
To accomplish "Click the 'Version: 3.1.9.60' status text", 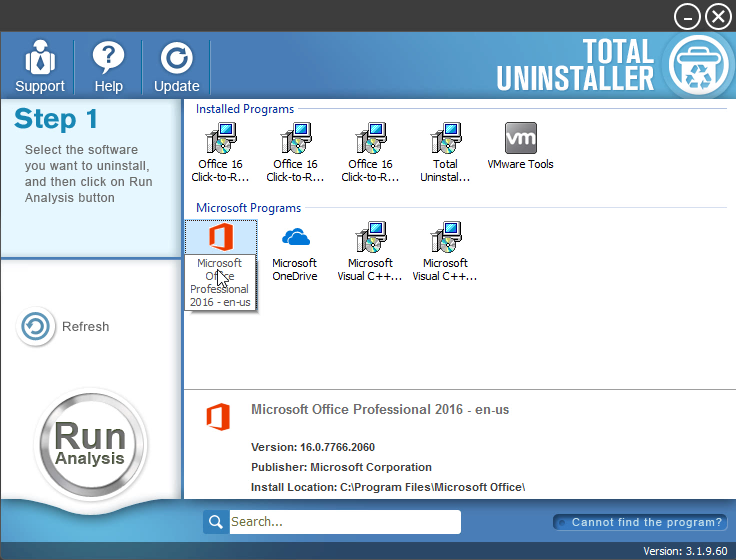I will tap(685, 551).
